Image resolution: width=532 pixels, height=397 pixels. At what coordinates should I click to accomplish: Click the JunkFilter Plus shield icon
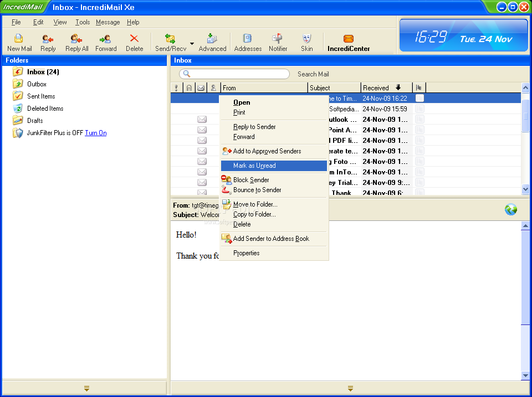18,133
